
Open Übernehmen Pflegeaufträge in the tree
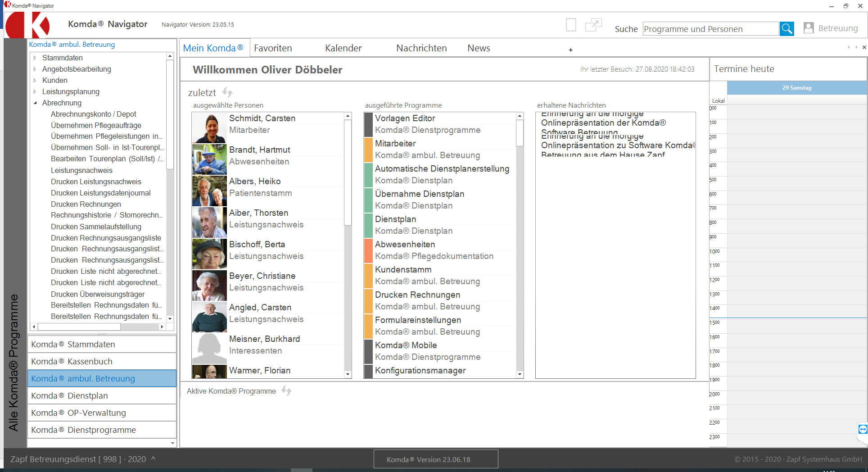coord(96,125)
